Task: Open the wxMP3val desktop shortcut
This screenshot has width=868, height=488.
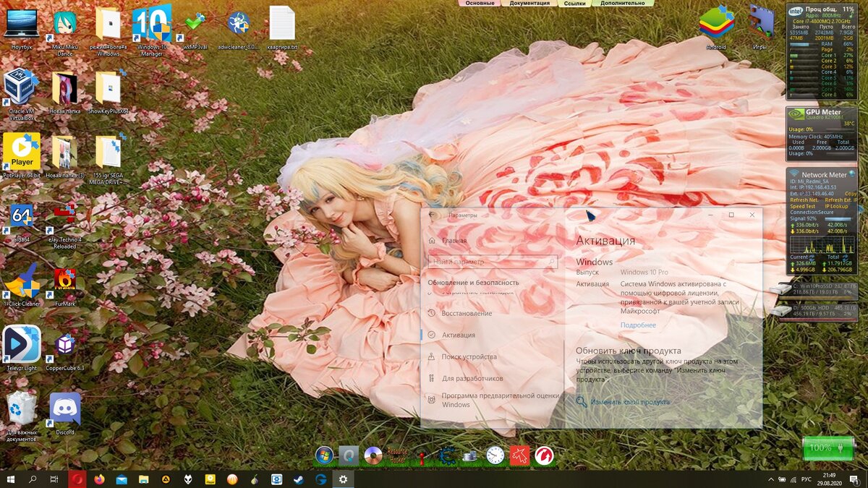Action: coord(195,28)
